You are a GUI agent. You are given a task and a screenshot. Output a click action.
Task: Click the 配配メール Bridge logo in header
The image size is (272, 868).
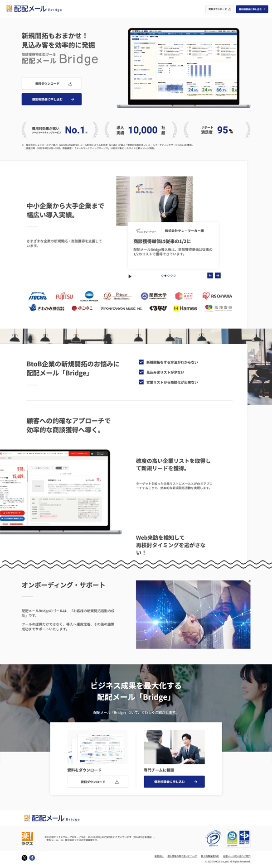coord(34,9)
